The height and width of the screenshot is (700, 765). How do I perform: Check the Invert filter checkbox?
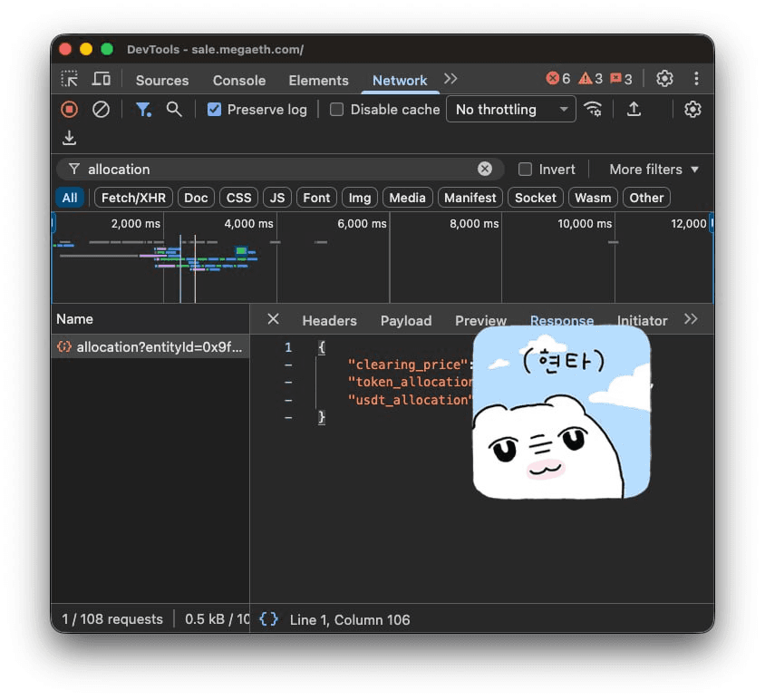point(525,170)
